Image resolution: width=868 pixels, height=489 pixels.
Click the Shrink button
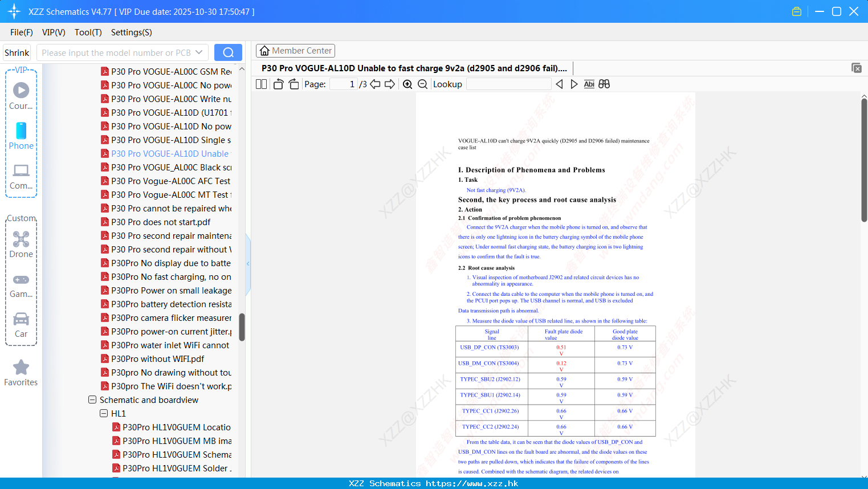tap(17, 52)
